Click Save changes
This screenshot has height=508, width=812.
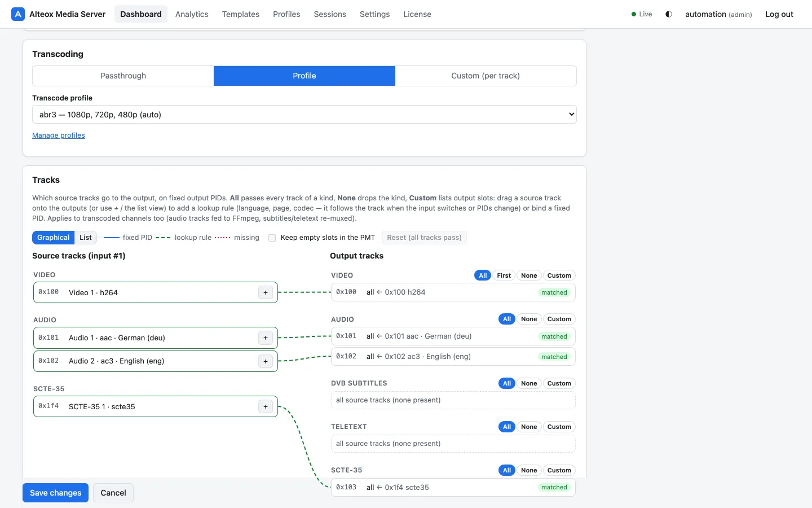tap(55, 493)
